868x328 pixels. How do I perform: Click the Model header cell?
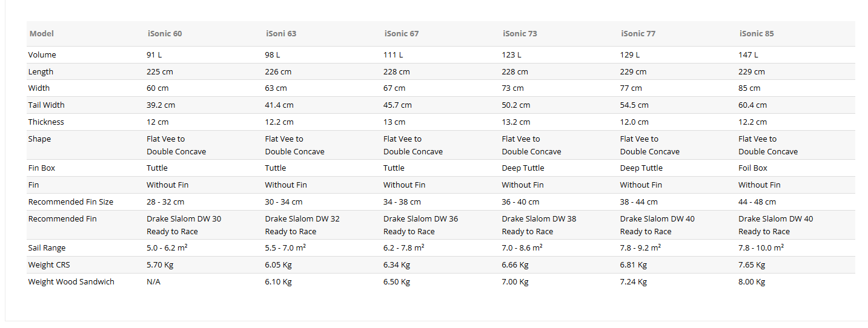[x=42, y=34]
